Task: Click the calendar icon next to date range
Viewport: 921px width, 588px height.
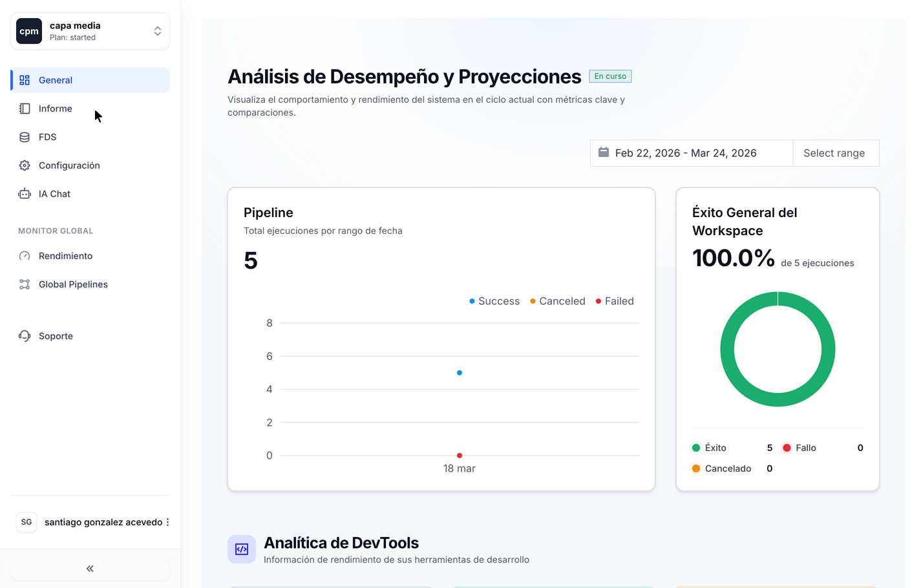Action: (604, 152)
